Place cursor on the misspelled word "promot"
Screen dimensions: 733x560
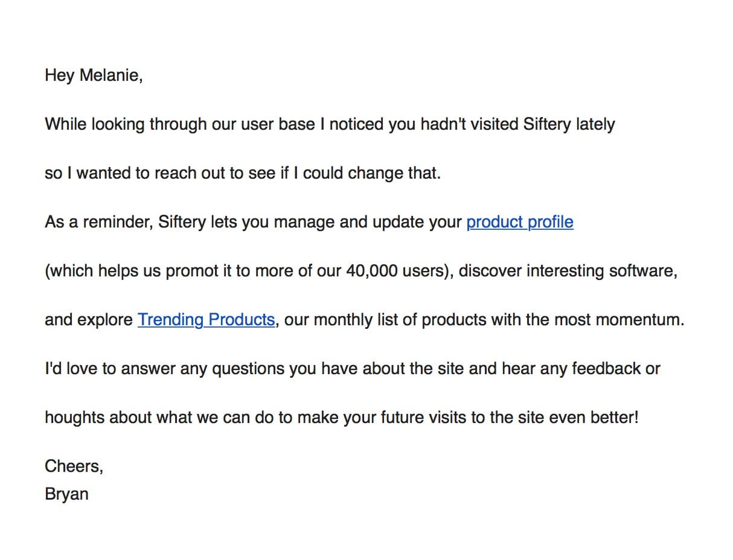(x=191, y=271)
